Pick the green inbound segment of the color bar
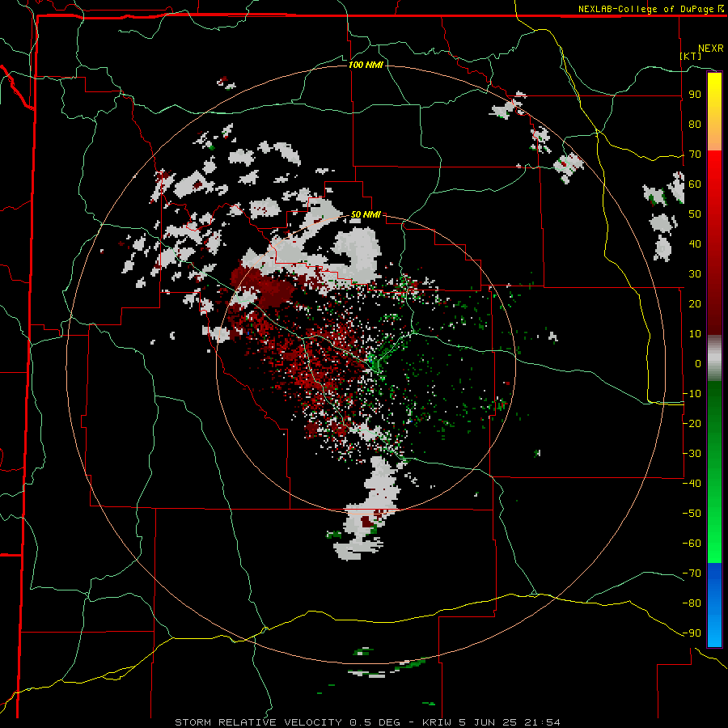 pos(714,472)
